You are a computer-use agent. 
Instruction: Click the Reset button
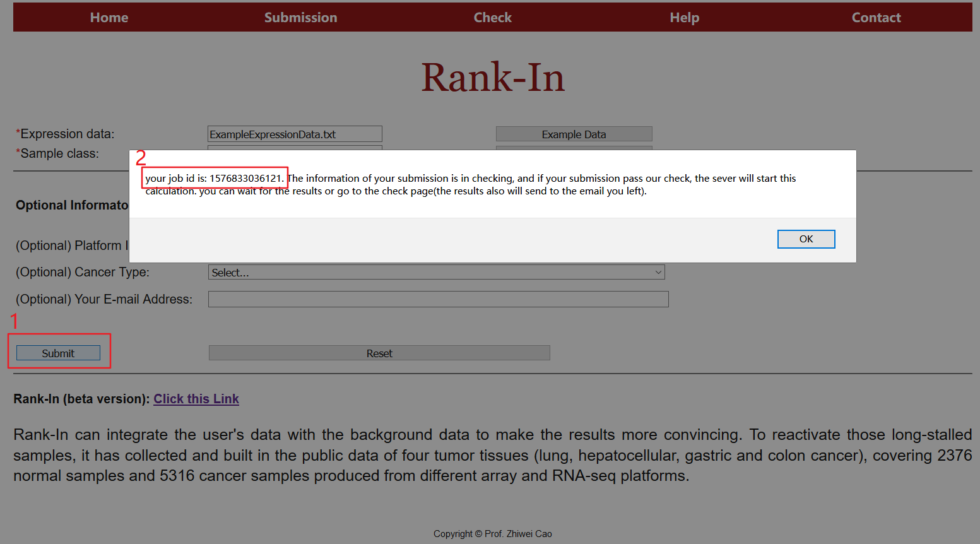[379, 353]
